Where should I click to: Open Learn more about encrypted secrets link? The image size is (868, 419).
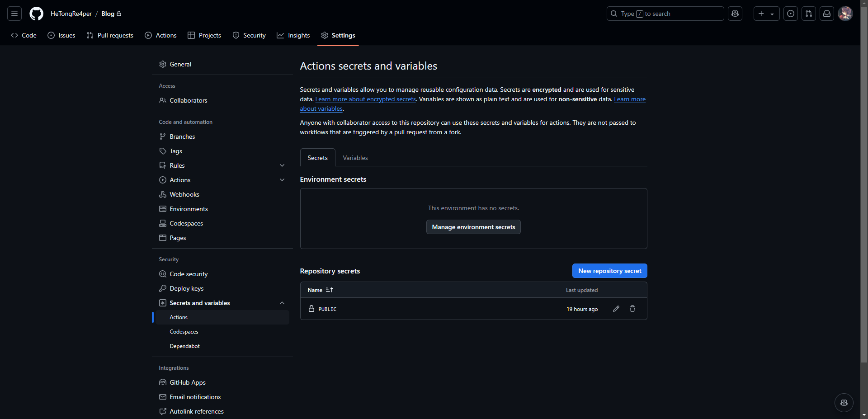[x=365, y=99]
